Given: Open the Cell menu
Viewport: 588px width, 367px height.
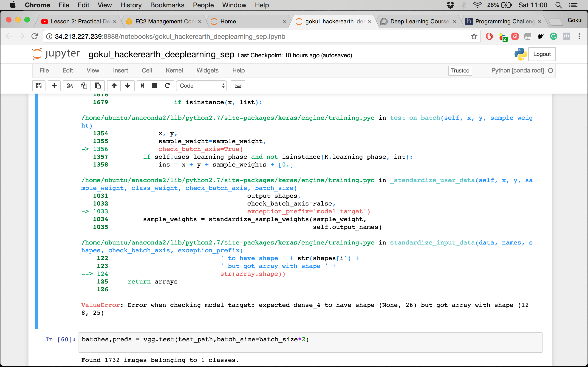Looking at the screenshot, I should pos(147,70).
